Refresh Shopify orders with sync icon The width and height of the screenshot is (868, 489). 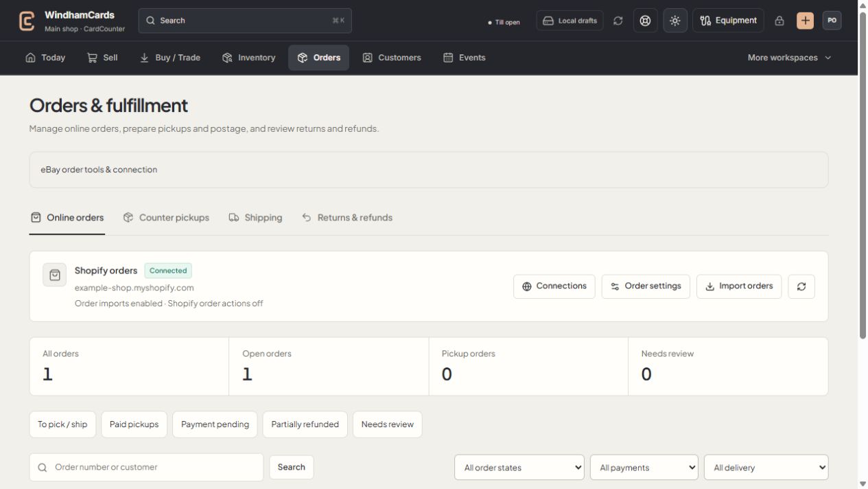pyautogui.click(x=801, y=286)
